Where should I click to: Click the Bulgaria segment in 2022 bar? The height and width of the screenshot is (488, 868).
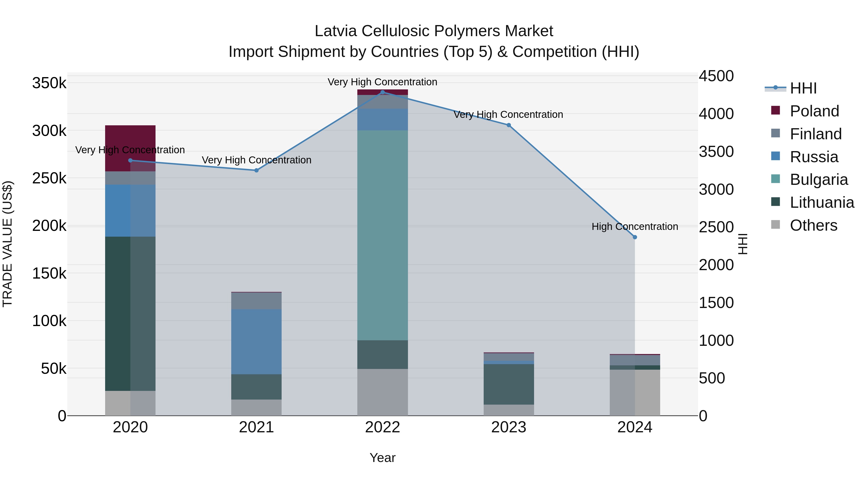coord(382,235)
